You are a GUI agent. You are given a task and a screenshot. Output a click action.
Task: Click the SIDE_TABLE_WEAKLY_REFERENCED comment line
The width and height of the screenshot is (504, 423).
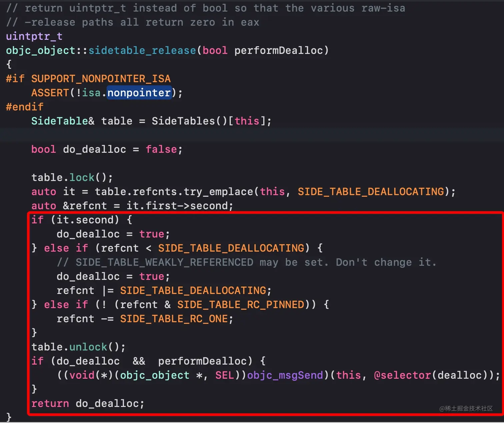247,262
